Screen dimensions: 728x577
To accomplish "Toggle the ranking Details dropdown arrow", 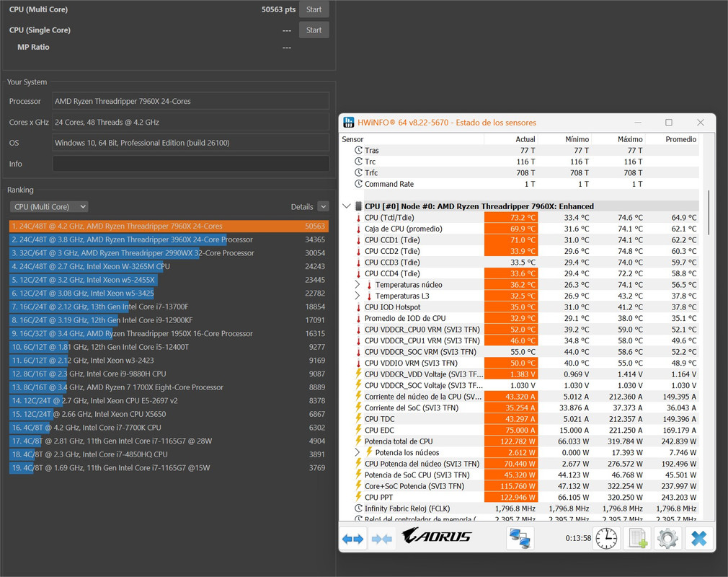I will [x=324, y=207].
